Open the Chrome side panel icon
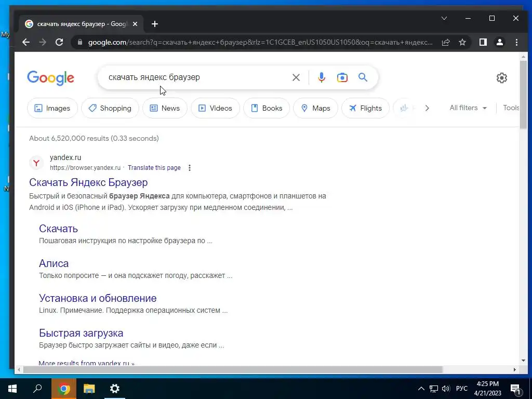 point(483,42)
